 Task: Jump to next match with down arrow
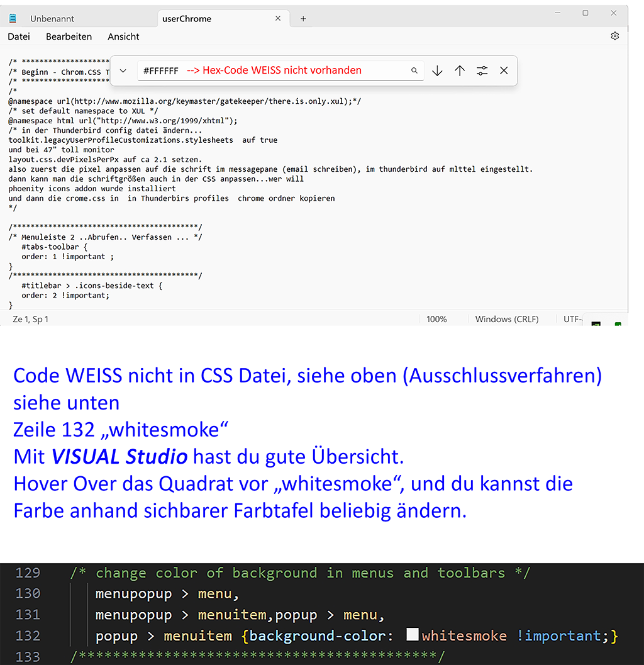coord(437,70)
